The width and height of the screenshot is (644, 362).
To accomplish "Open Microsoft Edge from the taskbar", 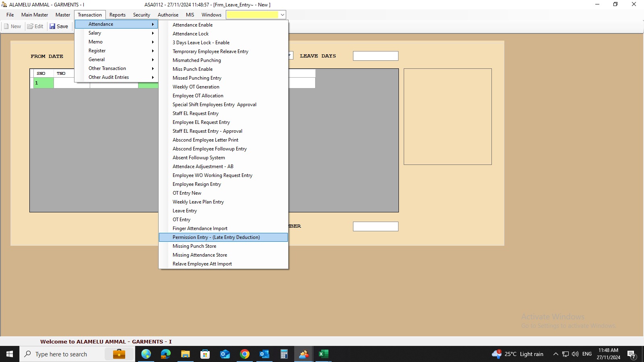I will (x=165, y=354).
